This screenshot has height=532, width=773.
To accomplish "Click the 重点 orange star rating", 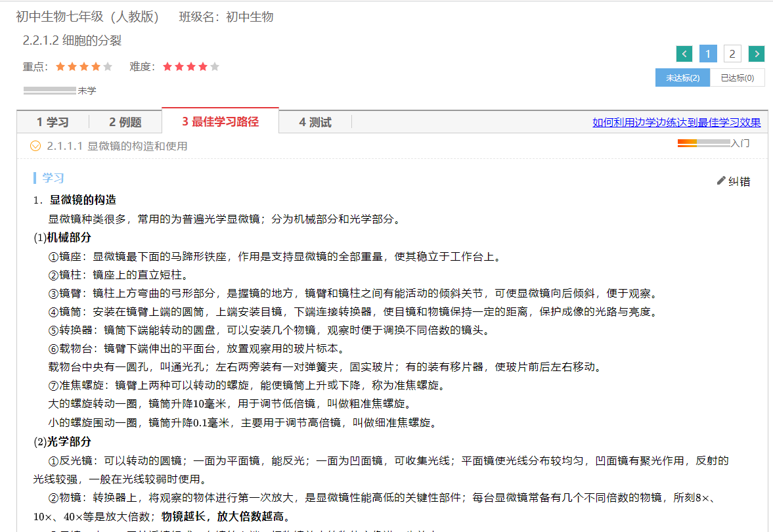I will 84,66.
